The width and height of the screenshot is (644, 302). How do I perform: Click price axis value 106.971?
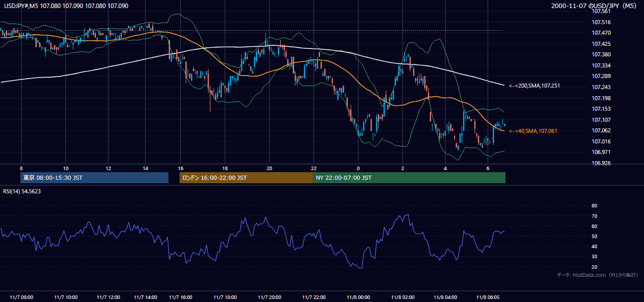point(600,152)
